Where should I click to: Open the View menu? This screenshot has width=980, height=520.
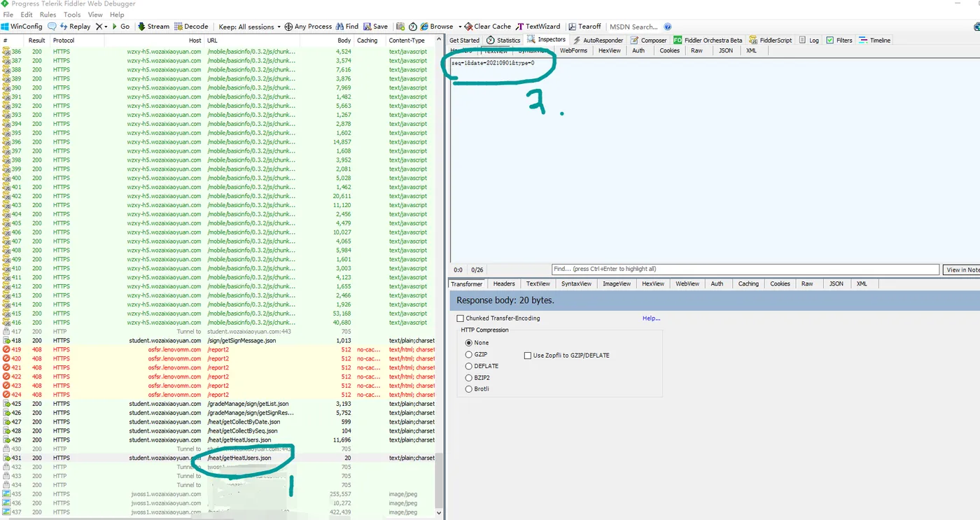click(x=95, y=14)
